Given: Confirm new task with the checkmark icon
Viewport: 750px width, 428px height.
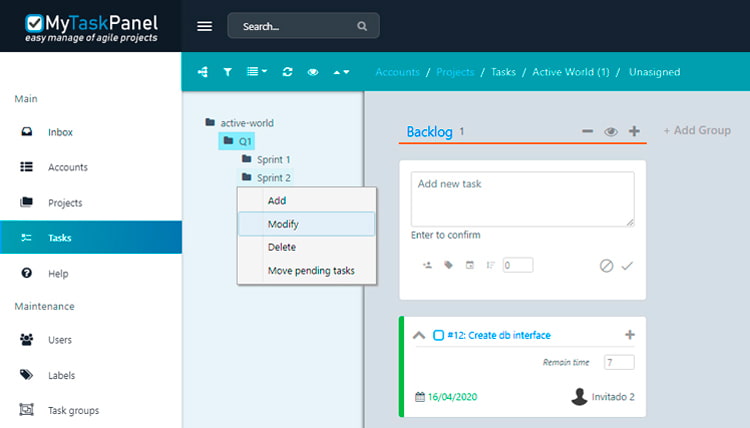Looking at the screenshot, I should [627, 265].
